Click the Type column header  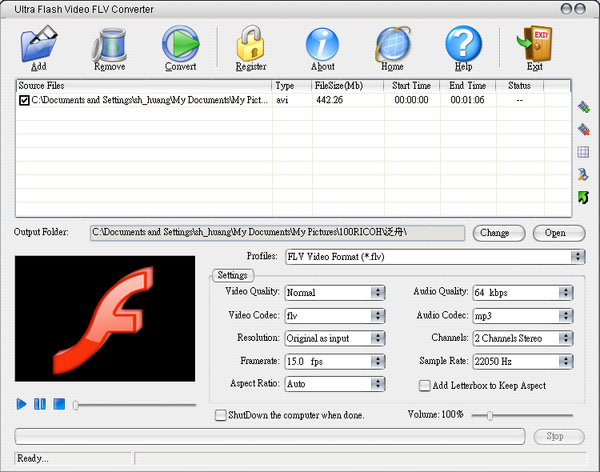(291, 86)
